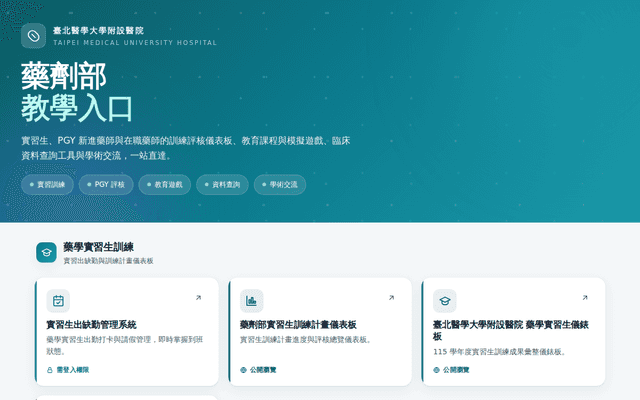Jump to 學術交流 section chip
This screenshot has height=400, width=640.
coord(280,184)
